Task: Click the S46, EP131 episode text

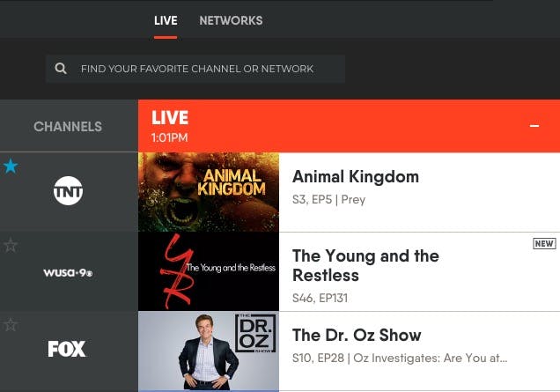Action: [x=320, y=298]
